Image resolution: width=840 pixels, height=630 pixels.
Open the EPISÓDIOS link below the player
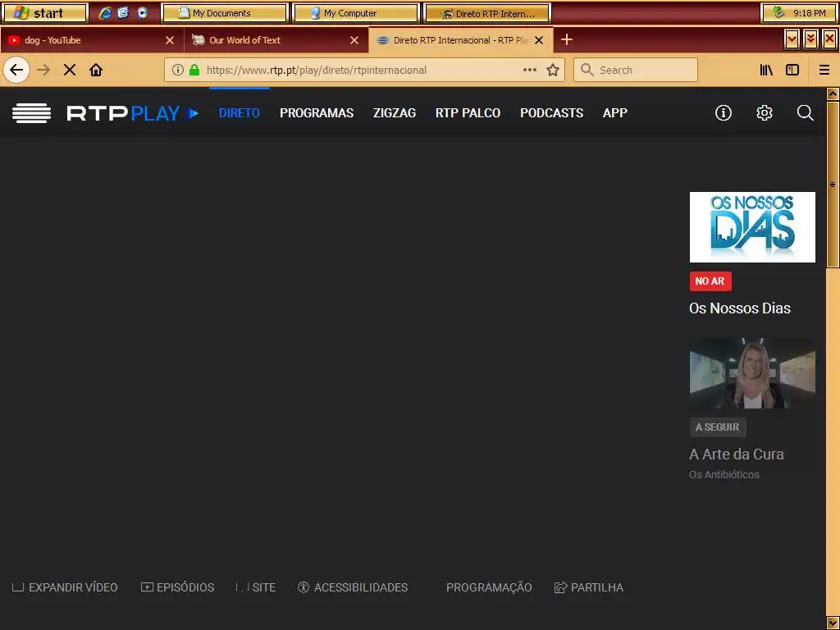[x=177, y=587]
